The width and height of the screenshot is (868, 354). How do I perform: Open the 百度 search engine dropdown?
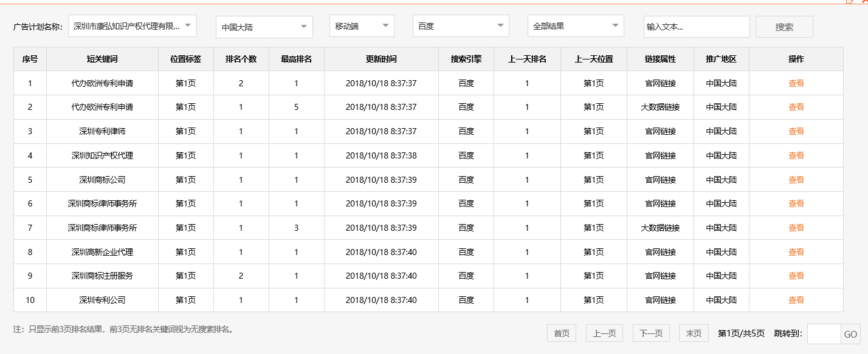460,26
